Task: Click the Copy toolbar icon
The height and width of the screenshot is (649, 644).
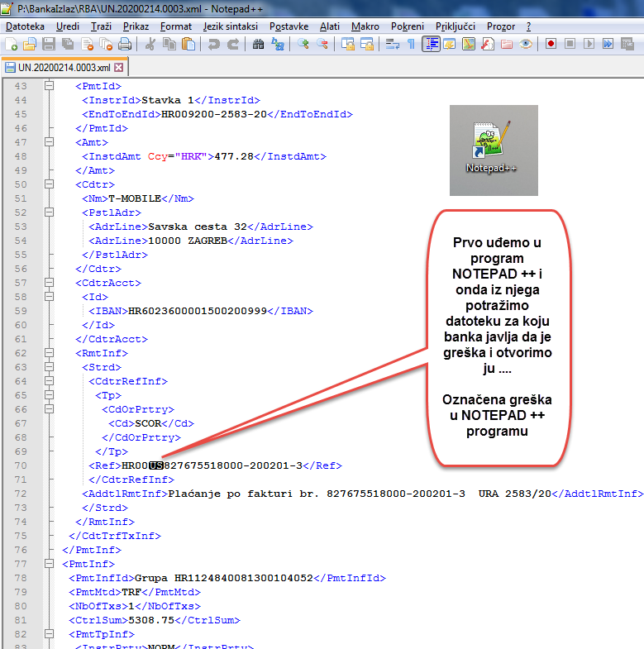Action: 169,44
